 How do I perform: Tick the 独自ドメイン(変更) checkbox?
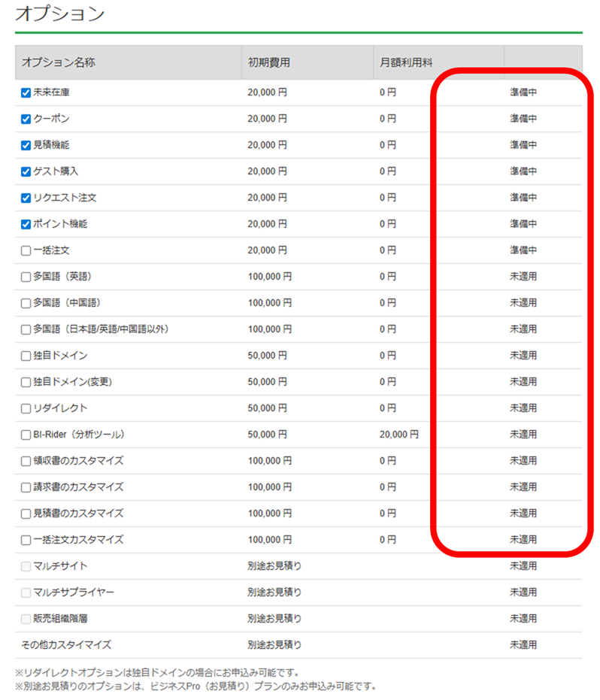click(x=26, y=382)
